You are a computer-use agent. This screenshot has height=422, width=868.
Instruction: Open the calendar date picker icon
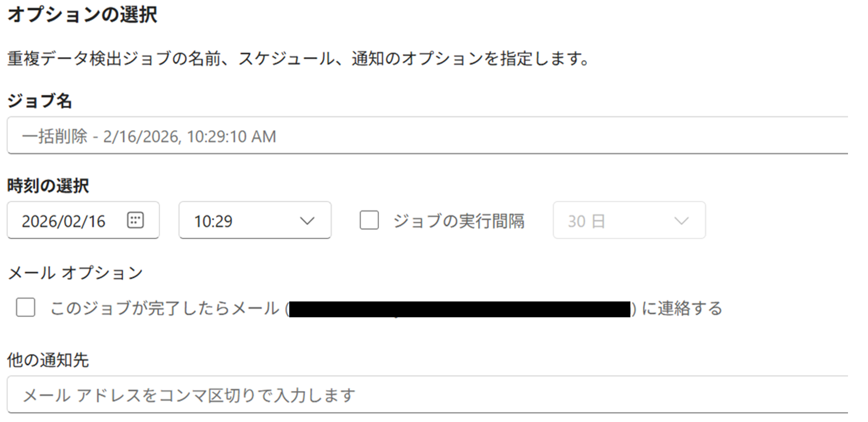click(x=135, y=220)
